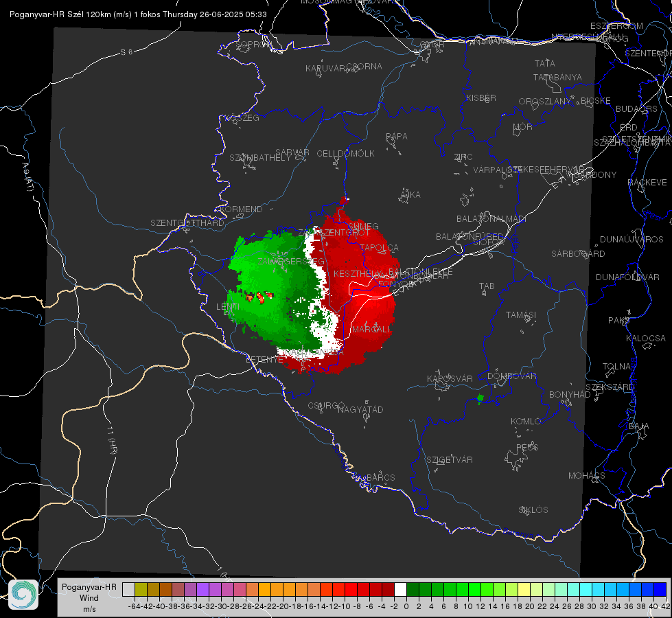Select the bright green swatch between 10 and 12
This screenshot has width=672, height=618.
(x=474, y=589)
